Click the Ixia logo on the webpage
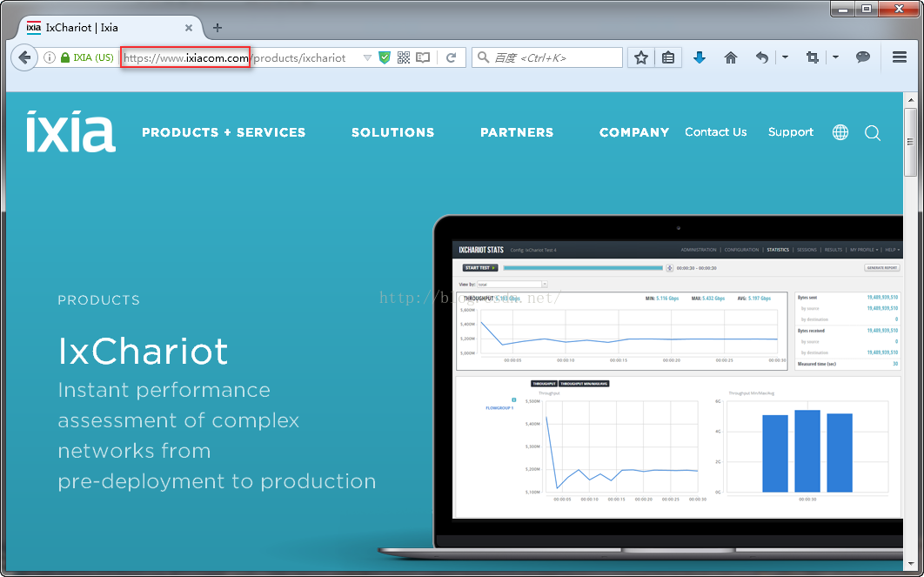The image size is (924, 577). pyautogui.click(x=70, y=131)
